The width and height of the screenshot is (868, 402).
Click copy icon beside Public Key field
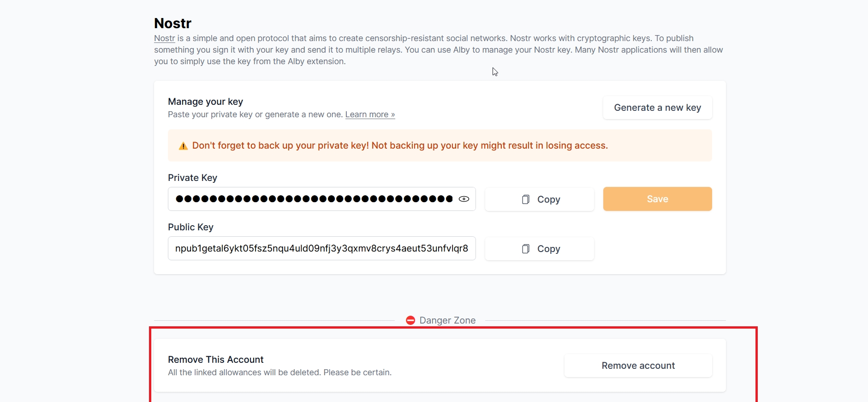[525, 249]
